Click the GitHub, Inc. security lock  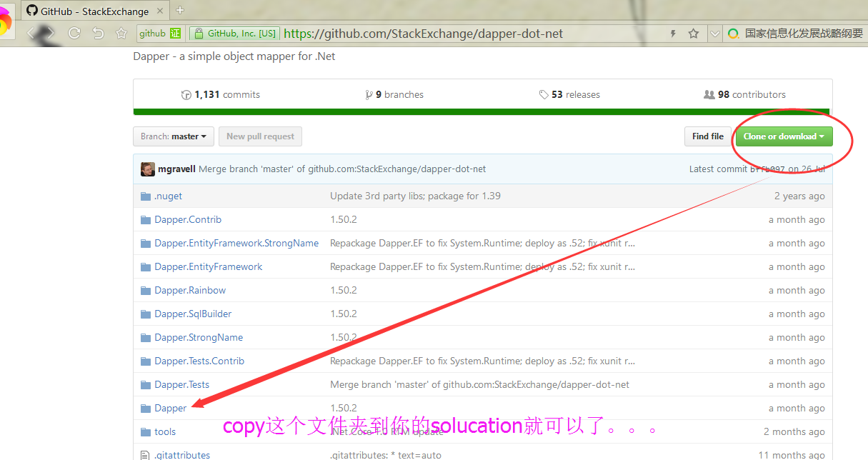[199, 34]
